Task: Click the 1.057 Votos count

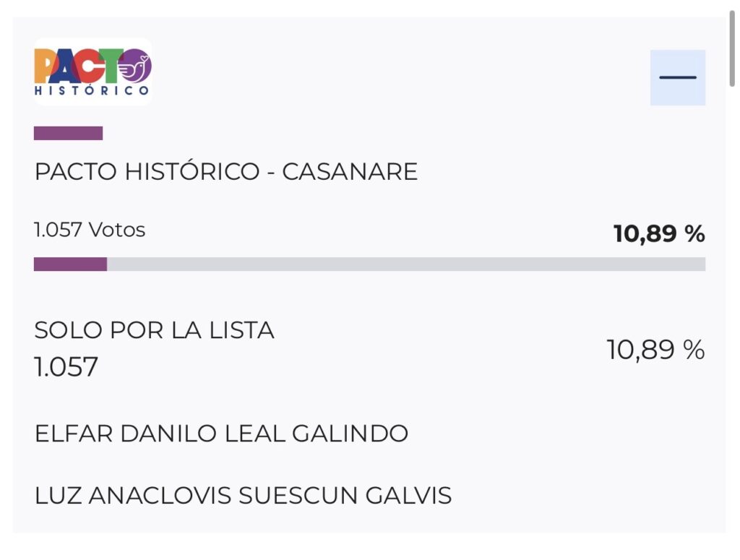Action: (x=90, y=231)
